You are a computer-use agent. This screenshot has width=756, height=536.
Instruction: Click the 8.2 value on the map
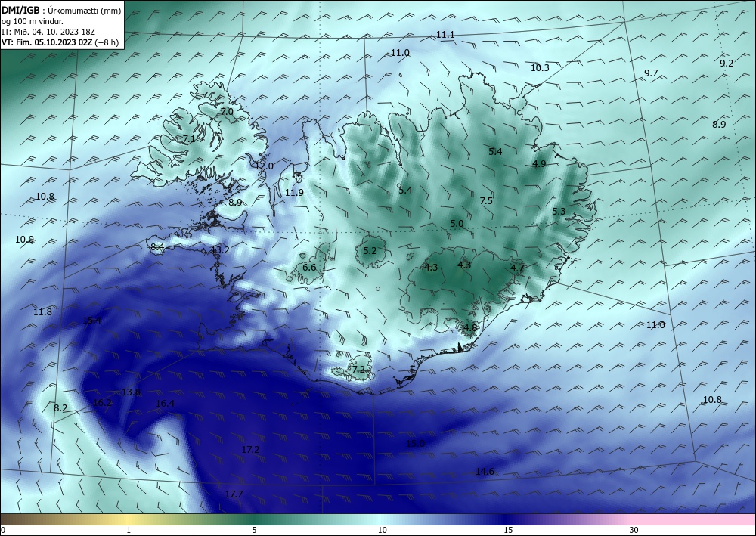tap(60, 408)
